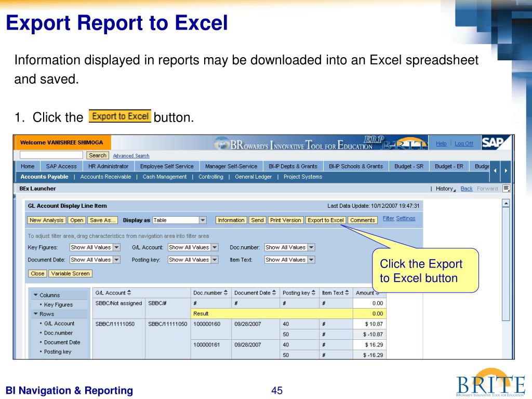Click the Variable Screen button
Viewport: 532px width, 399px height.
[x=70, y=273]
